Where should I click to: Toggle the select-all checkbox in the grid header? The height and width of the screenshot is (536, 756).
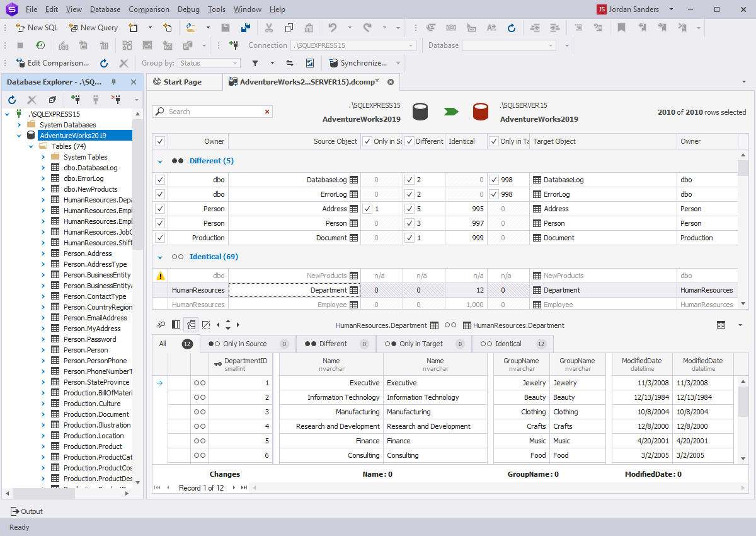tap(160, 141)
